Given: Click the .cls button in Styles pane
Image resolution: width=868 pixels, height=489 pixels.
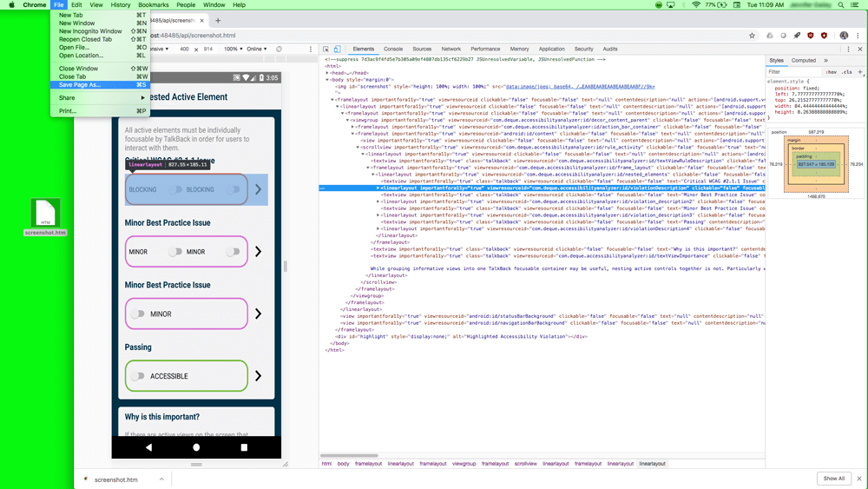Looking at the screenshot, I should (847, 72).
